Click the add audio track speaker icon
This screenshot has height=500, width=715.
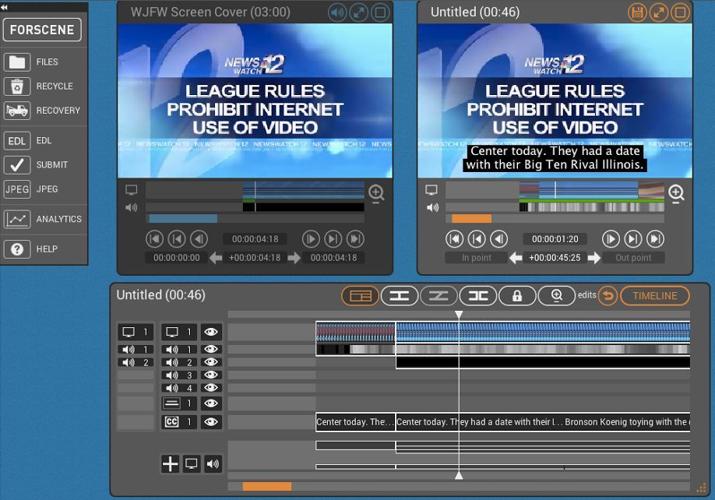pos(212,464)
